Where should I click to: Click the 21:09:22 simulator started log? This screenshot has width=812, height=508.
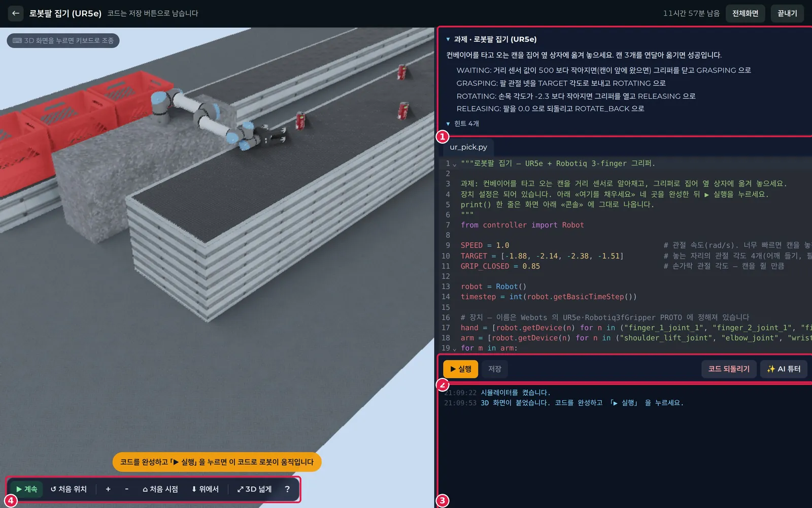(497, 393)
